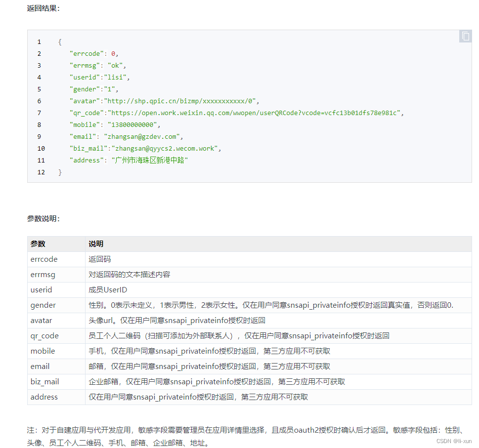479x448 pixels.
Task: Click the 成员UserID description cell
Action: click(278, 290)
